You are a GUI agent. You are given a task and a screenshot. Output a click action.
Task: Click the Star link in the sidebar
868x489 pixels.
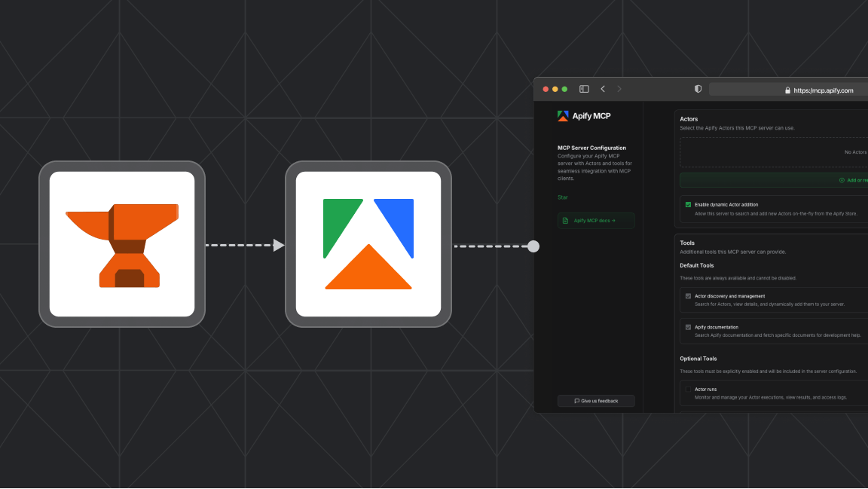(562, 197)
